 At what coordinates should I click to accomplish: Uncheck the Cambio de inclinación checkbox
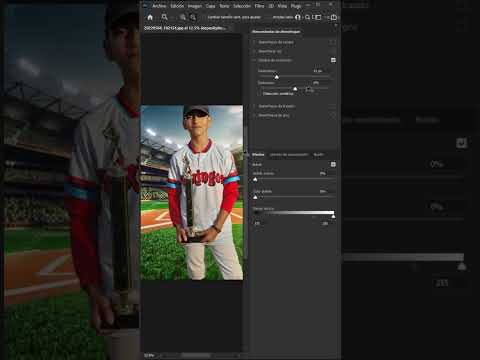pos(333,60)
